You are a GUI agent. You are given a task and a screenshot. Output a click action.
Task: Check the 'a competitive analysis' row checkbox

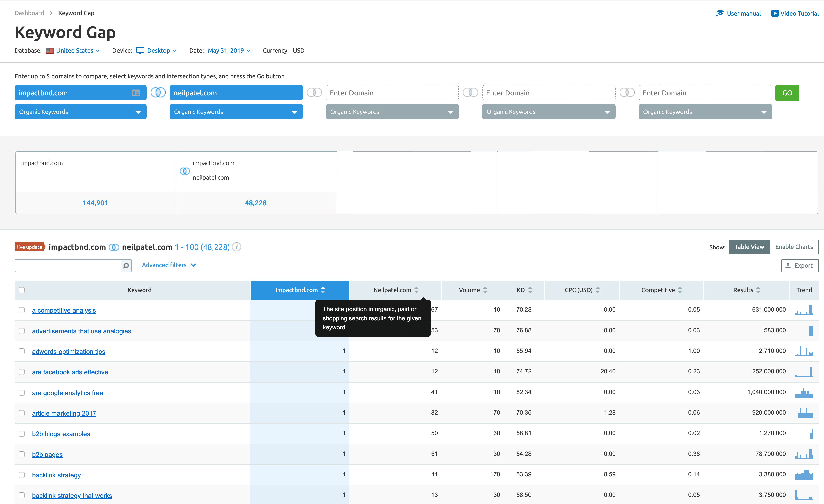click(x=21, y=310)
